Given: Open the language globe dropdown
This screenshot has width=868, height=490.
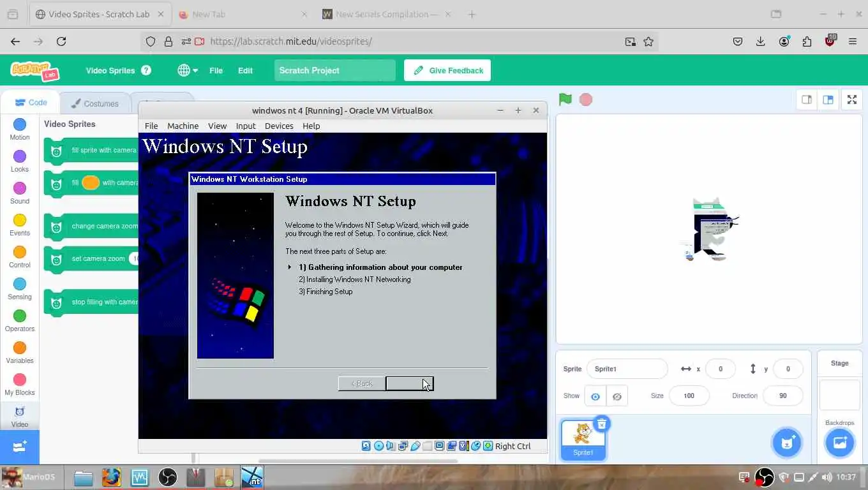Looking at the screenshot, I should pos(188,70).
